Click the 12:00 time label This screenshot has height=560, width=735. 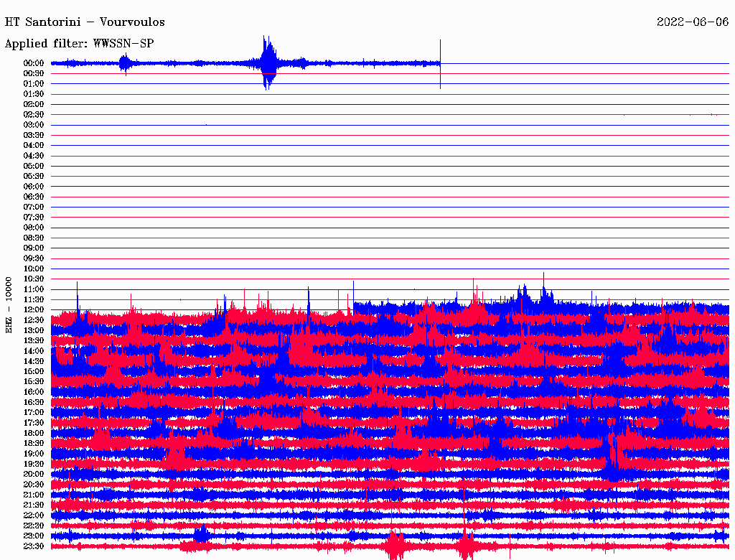34,309
